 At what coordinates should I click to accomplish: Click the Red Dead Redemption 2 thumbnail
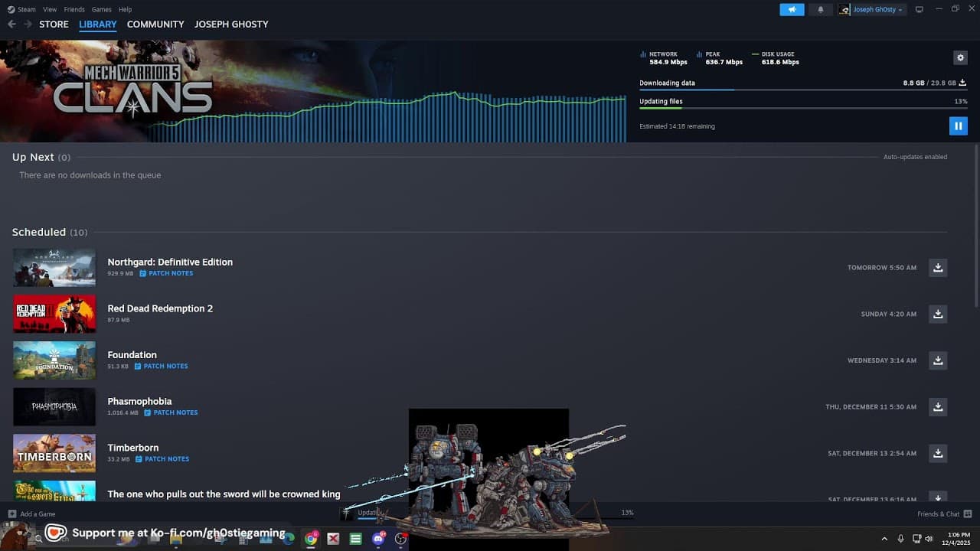click(54, 314)
